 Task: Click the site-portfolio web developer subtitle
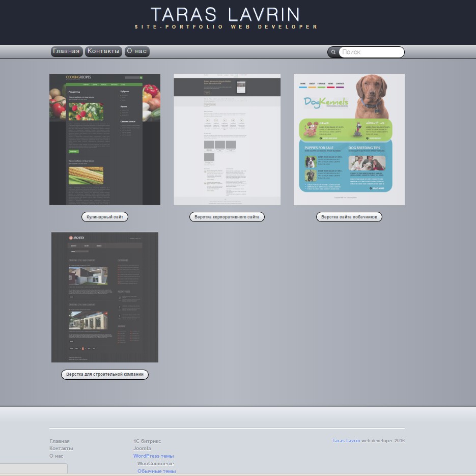click(x=226, y=26)
